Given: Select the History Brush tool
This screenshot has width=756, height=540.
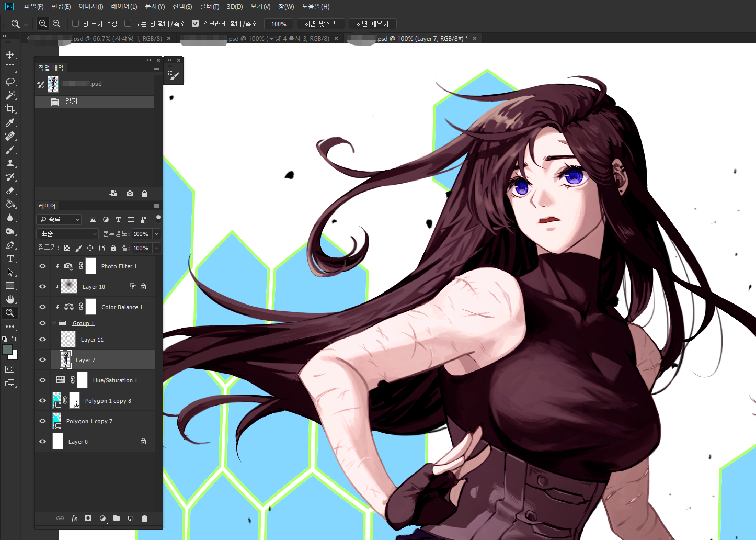Looking at the screenshot, I should pos(10,177).
